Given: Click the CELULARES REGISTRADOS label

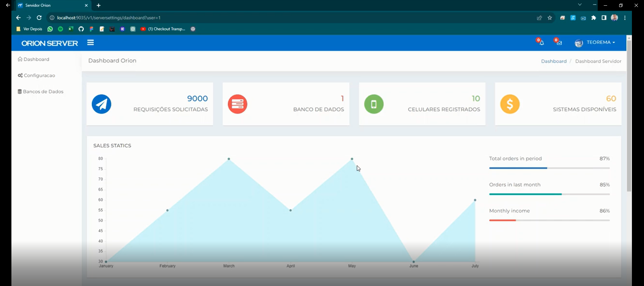Looking at the screenshot, I should point(444,110).
